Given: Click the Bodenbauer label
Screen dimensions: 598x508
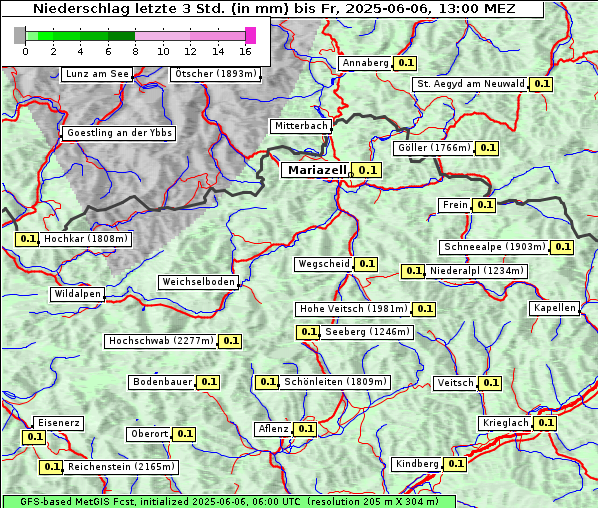Looking at the screenshot, I should tap(162, 382).
